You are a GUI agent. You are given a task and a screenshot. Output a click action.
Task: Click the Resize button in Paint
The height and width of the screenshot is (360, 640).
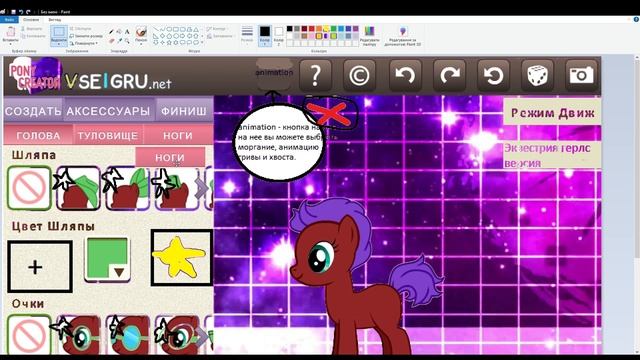(86, 36)
